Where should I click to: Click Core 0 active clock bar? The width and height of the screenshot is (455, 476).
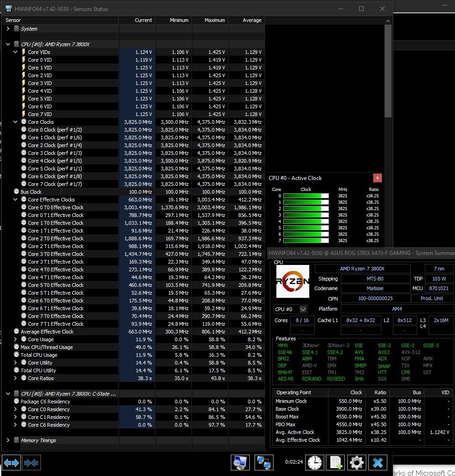tap(306, 196)
